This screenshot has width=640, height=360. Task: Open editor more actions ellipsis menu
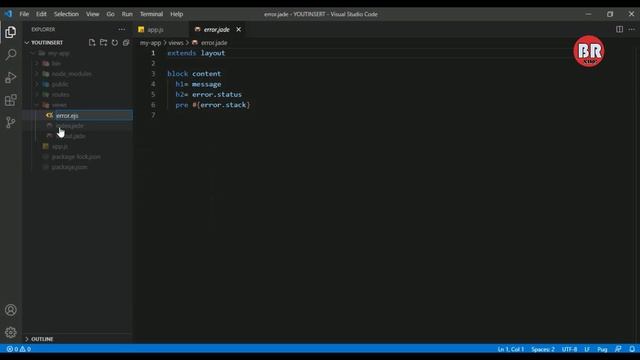tap(631, 29)
